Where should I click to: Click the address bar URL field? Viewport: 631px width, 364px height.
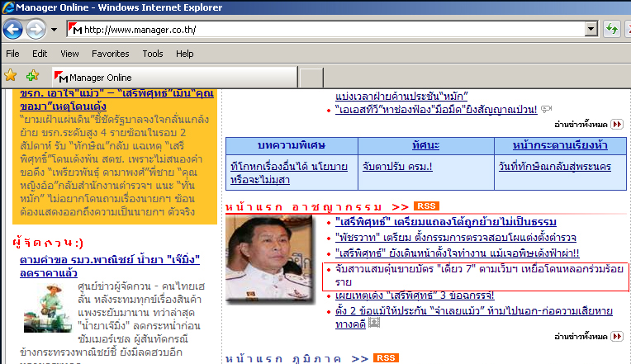tap(332, 30)
